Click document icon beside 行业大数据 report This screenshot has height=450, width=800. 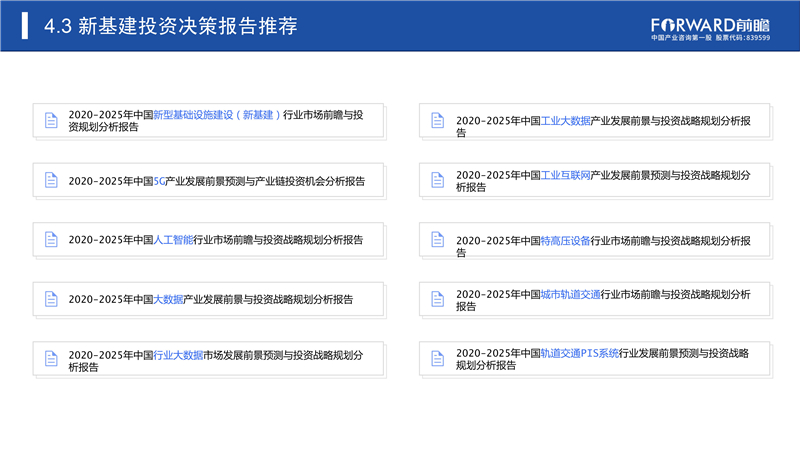coord(51,359)
